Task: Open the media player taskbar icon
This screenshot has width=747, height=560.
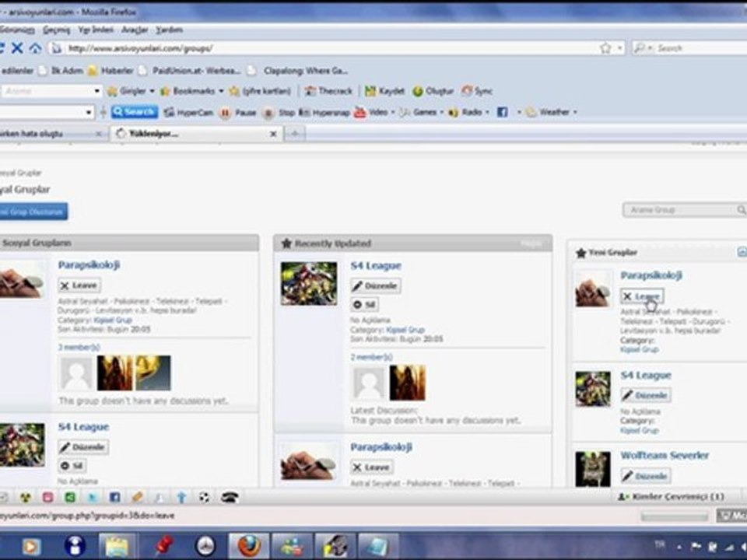Action: coord(30,547)
